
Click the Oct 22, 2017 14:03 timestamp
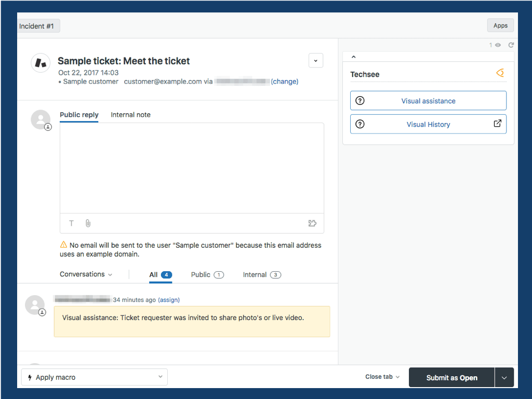point(88,73)
